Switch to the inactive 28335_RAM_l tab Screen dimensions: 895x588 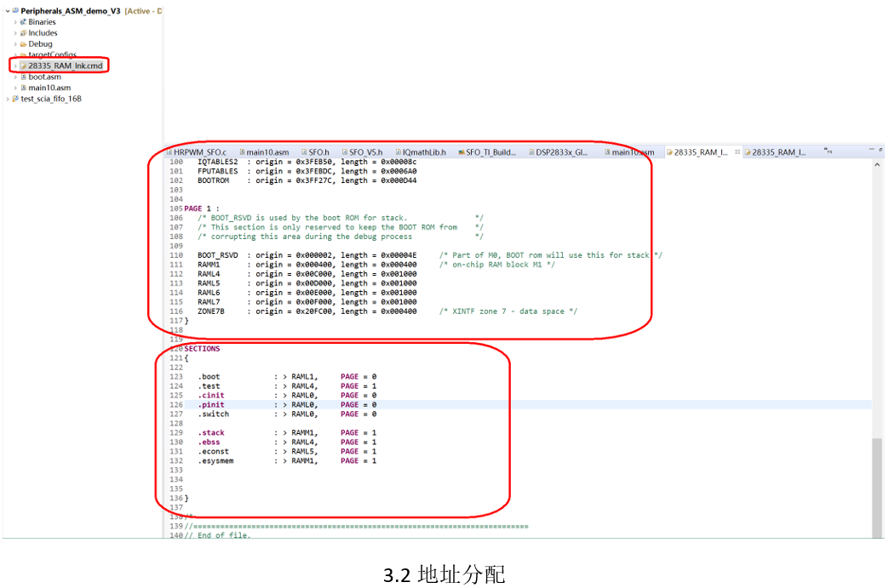775,152
